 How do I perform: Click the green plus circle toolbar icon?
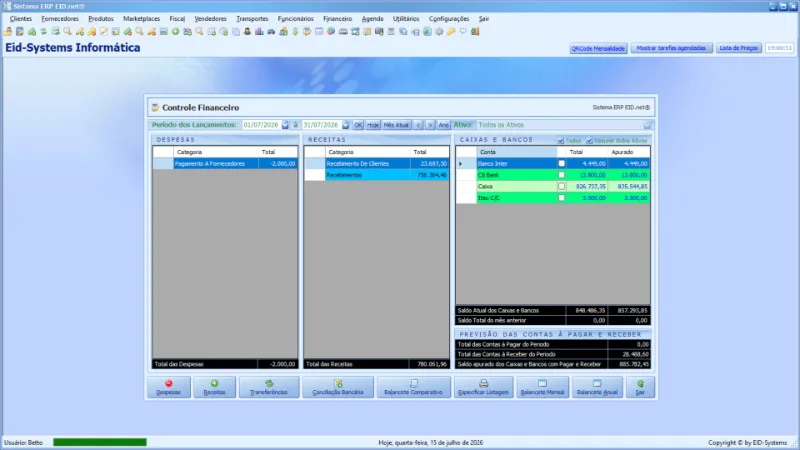(x=175, y=32)
